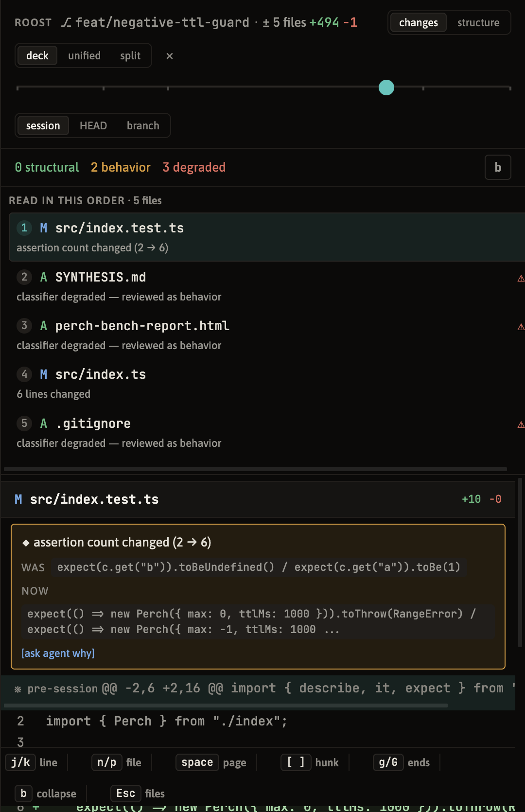Expand SYNTHESIS.md file entry
Screen dimensions: 525x812
click(x=267, y=286)
